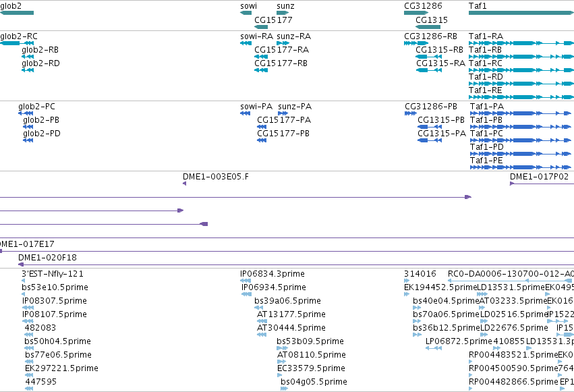The width and height of the screenshot is (574, 392).
Task: Select transcript CG15177-RA
Action: click(x=261, y=57)
